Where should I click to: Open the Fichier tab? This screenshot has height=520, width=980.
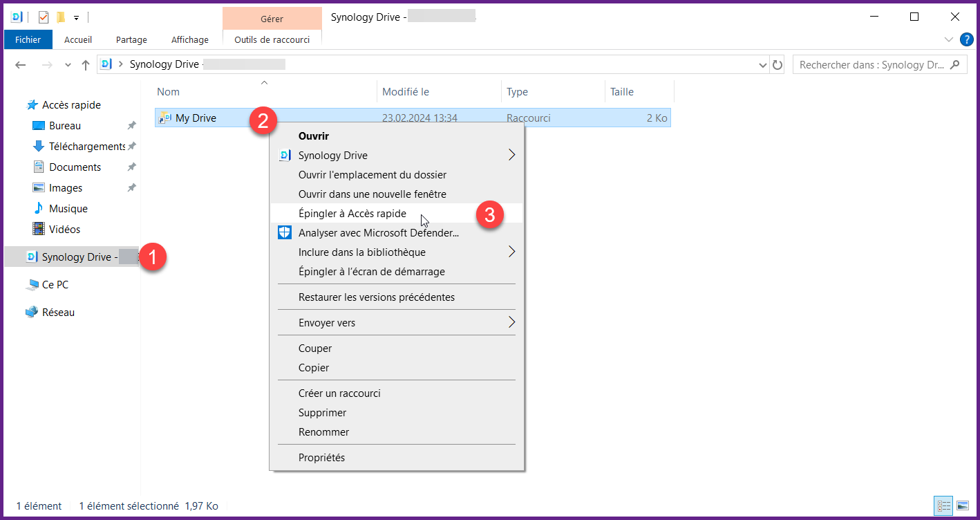pyautogui.click(x=28, y=40)
